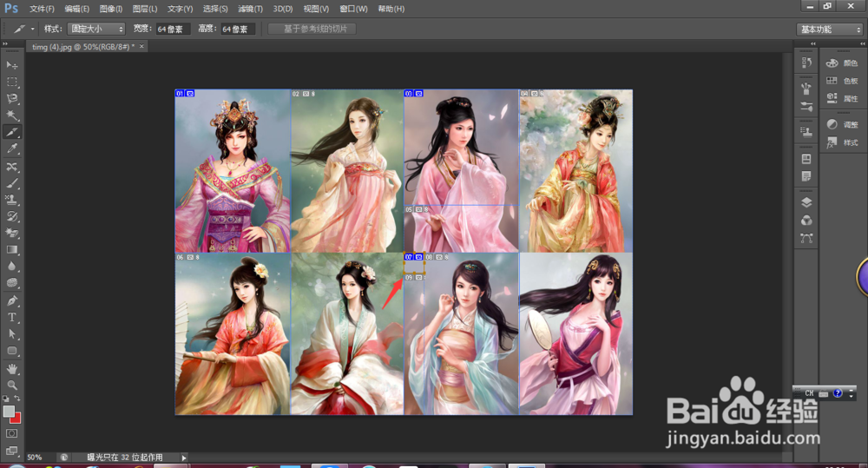The width and height of the screenshot is (868, 468).
Task: Open the 基本功能 workspace dropdown
Action: [830, 30]
